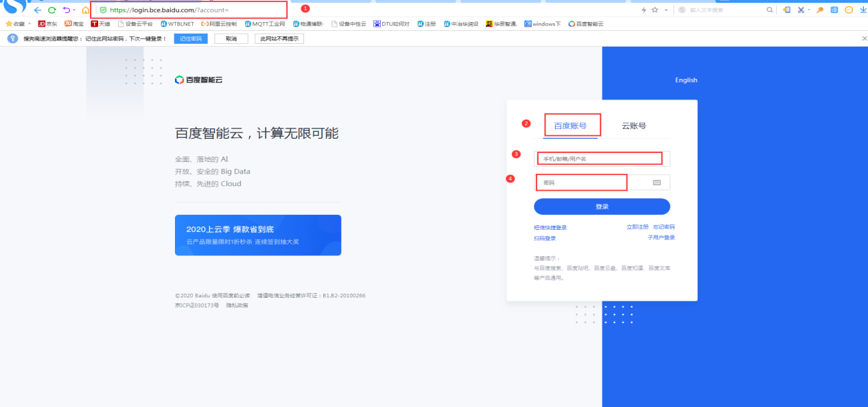Click the 立即注册 registration link

click(639, 226)
